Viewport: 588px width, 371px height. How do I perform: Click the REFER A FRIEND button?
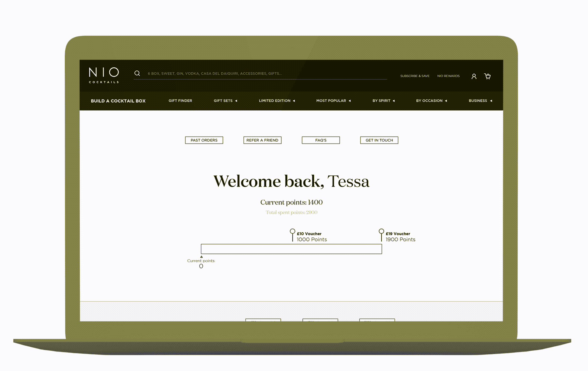(262, 140)
